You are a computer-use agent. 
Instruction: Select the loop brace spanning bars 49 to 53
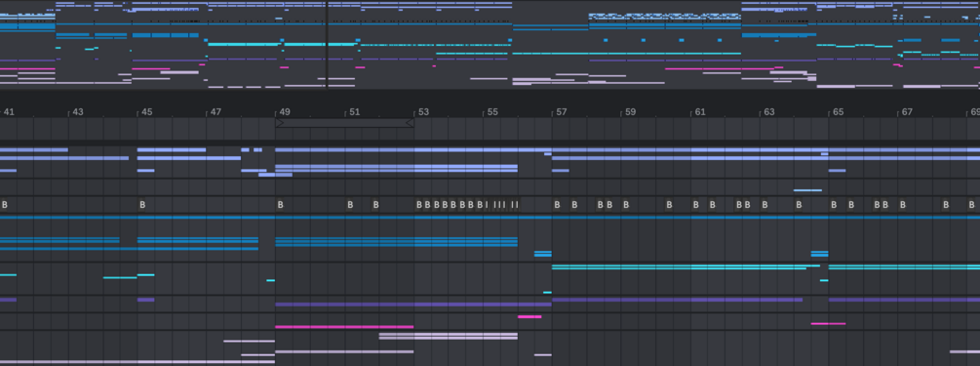click(x=345, y=123)
